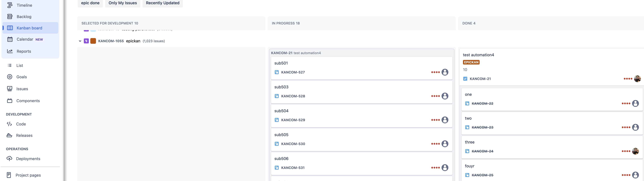Click the Releases ship icon
The image size is (644, 181).
click(9, 136)
